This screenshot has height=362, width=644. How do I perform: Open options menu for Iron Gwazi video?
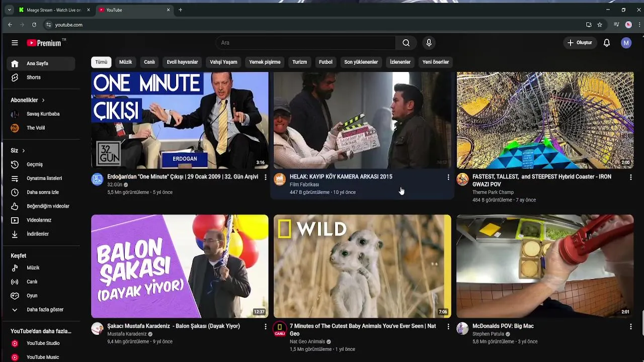[x=631, y=177]
